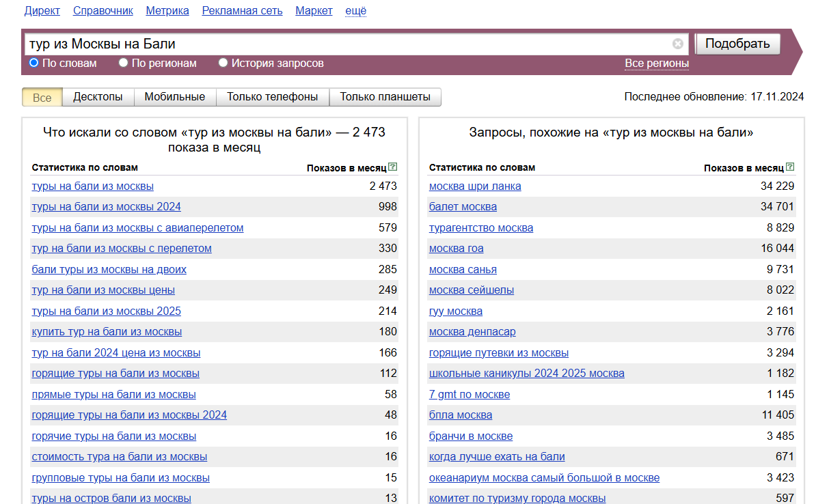This screenshot has height=504, width=829.
Task: Open 'тур на бали из москвы с перелетом'
Action: coord(122,249)
